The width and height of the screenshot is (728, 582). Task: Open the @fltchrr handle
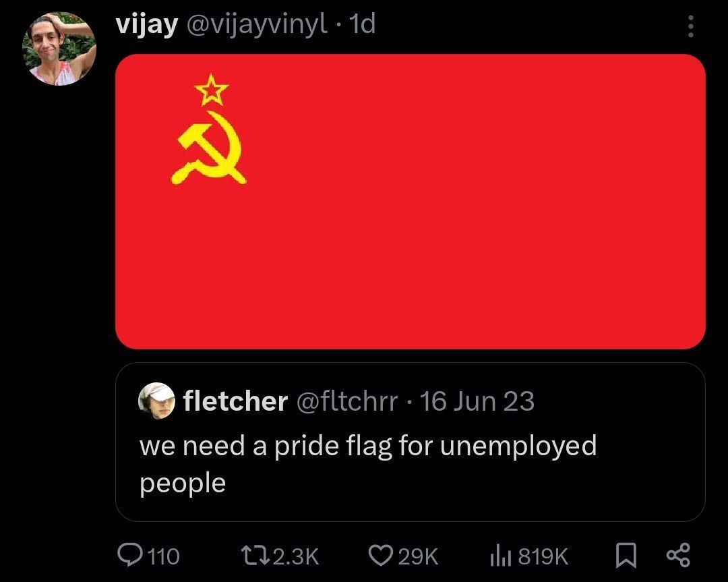pos(347,401)
